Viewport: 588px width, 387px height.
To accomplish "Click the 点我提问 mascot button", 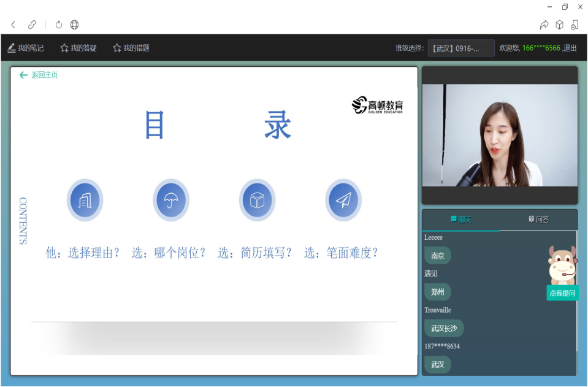I will pyautogui.click(x=562, y=293).
